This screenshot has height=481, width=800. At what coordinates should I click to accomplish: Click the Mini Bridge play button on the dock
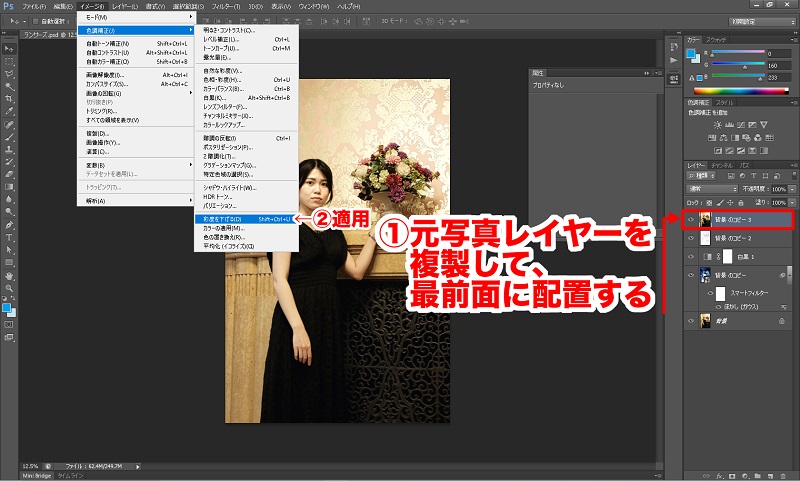(x=673, y=60)
